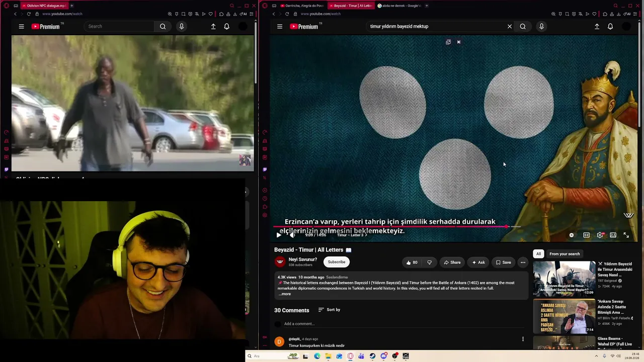Enter fullscreen on the video player
This screenshot has width=644, height=362.
626,235
